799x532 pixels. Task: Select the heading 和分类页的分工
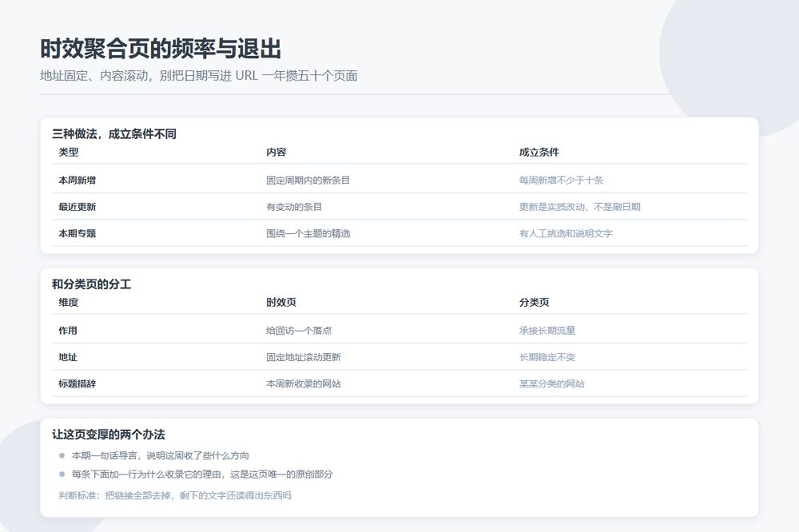point(92,284)
